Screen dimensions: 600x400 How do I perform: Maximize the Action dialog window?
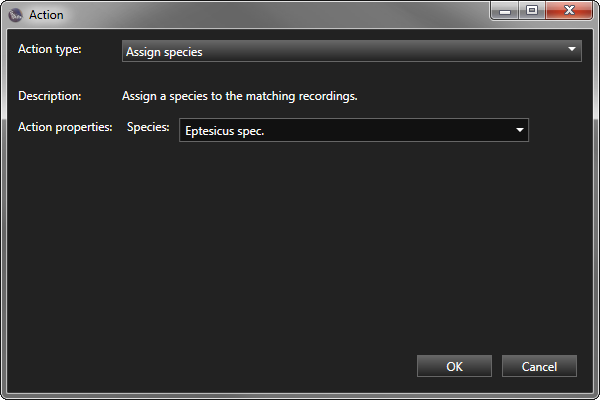(532, 10)
